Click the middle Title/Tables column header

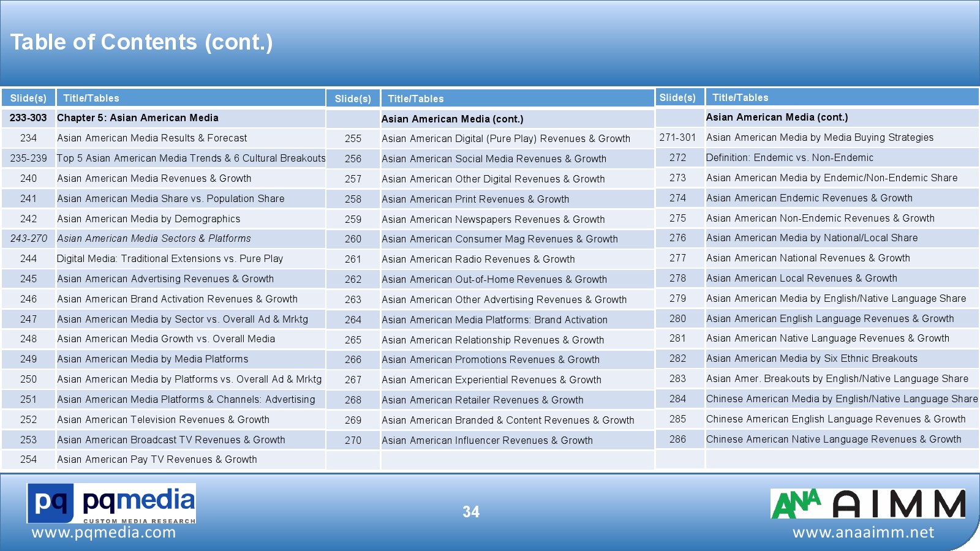[x=416, y=99]
